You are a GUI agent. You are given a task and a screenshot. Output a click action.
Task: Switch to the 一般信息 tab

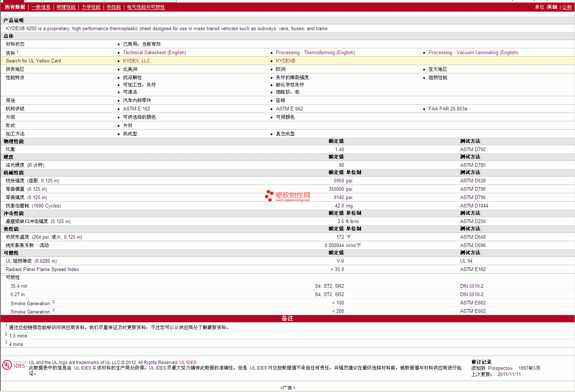tap(41, 7)
